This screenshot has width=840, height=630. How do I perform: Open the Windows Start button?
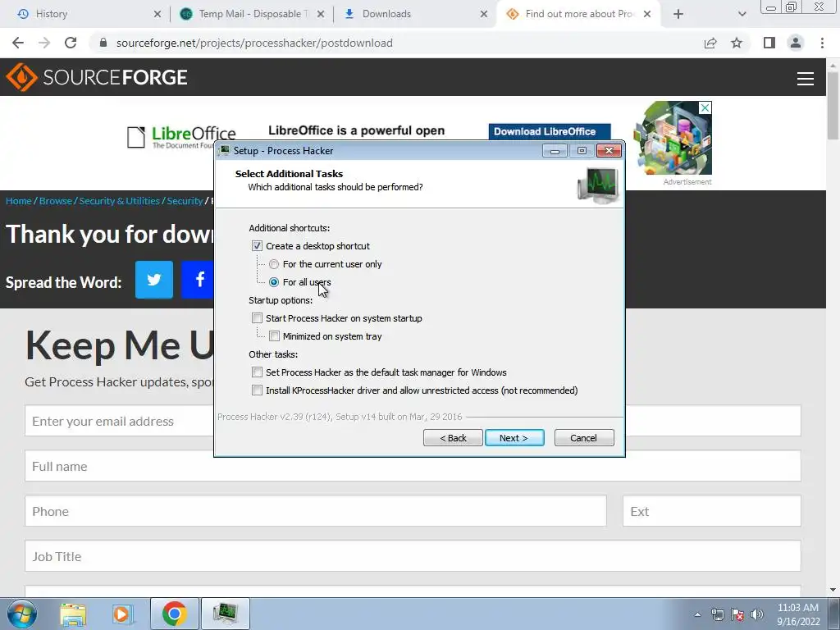[22, 614]
